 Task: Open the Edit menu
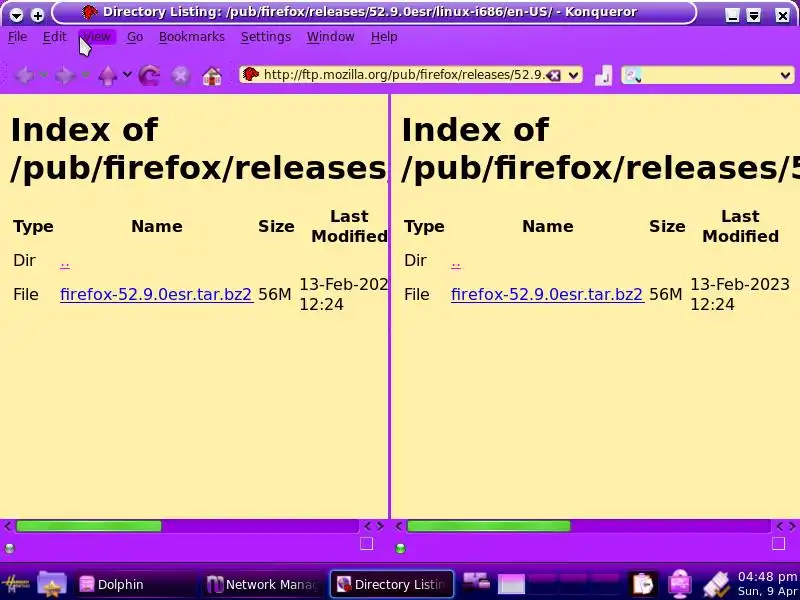tap(55, 37)
